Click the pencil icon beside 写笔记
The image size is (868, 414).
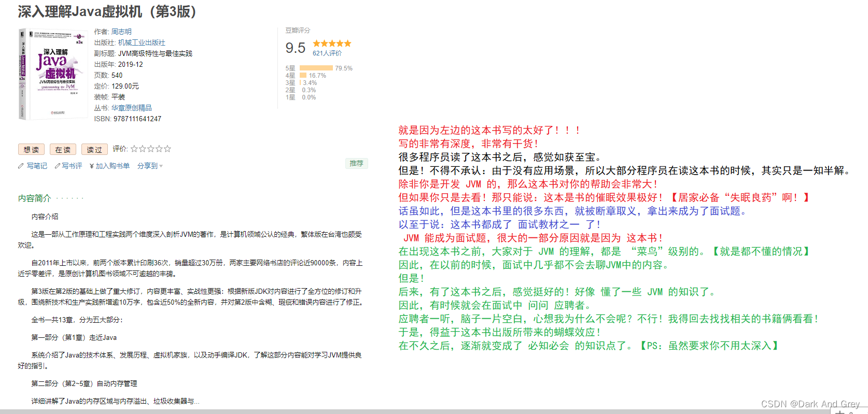pos(21,166)
